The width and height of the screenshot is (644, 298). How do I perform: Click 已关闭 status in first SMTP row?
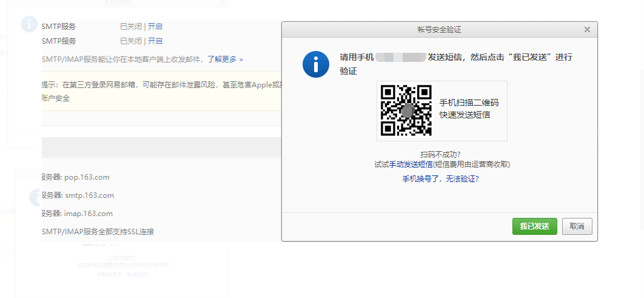click(130, 27)
